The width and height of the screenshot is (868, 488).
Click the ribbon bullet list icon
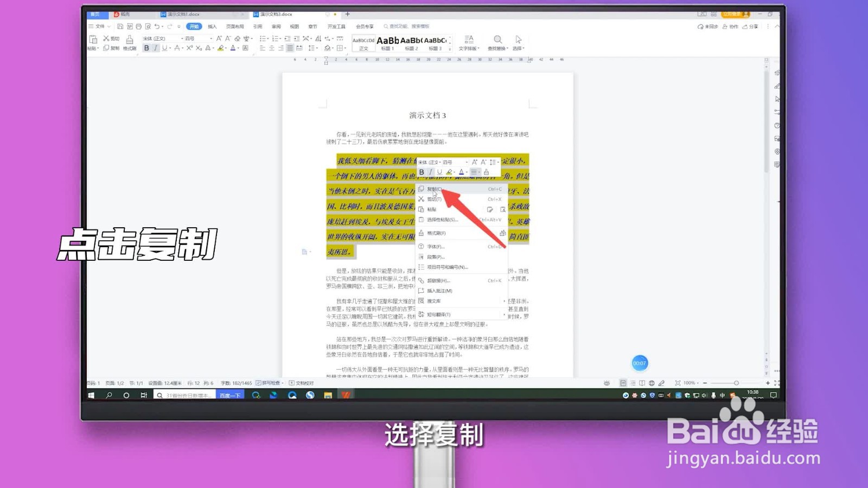click(263, 38)
